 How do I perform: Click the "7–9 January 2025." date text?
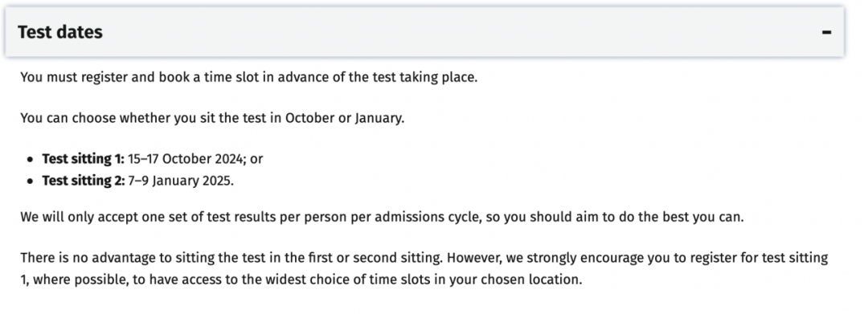(x=181, y=181)
